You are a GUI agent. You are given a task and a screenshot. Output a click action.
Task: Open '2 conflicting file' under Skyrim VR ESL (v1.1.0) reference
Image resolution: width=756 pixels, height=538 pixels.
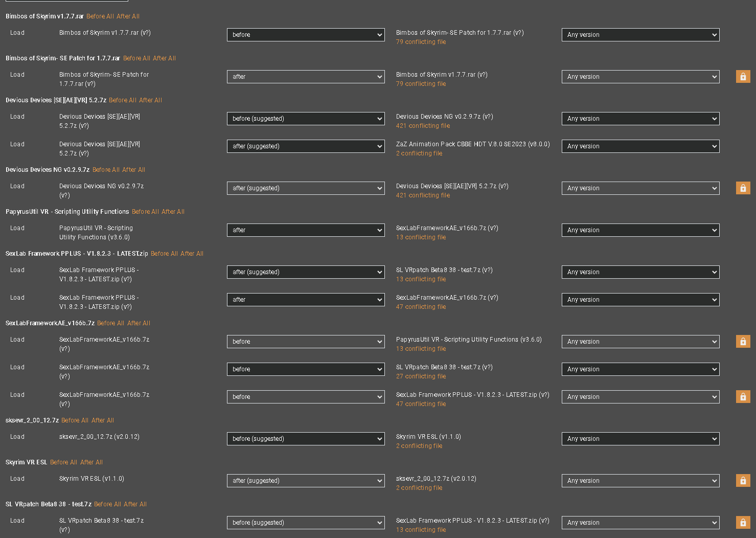point(419,446)
